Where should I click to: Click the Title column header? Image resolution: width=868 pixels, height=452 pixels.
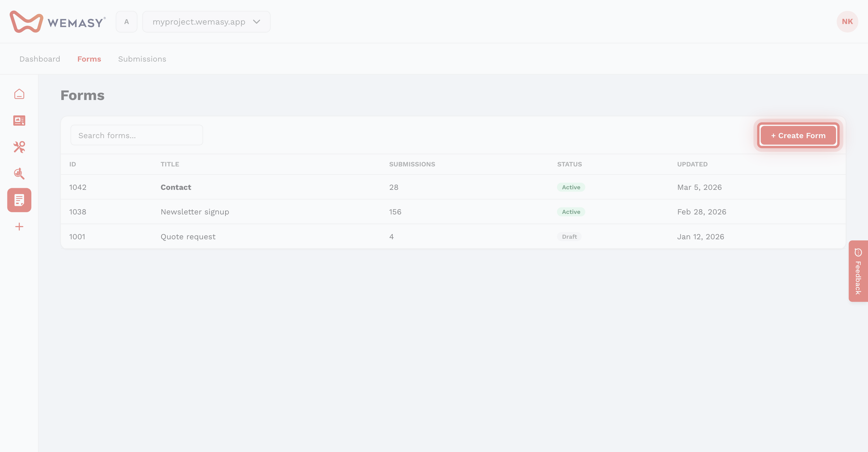point(170,164)
